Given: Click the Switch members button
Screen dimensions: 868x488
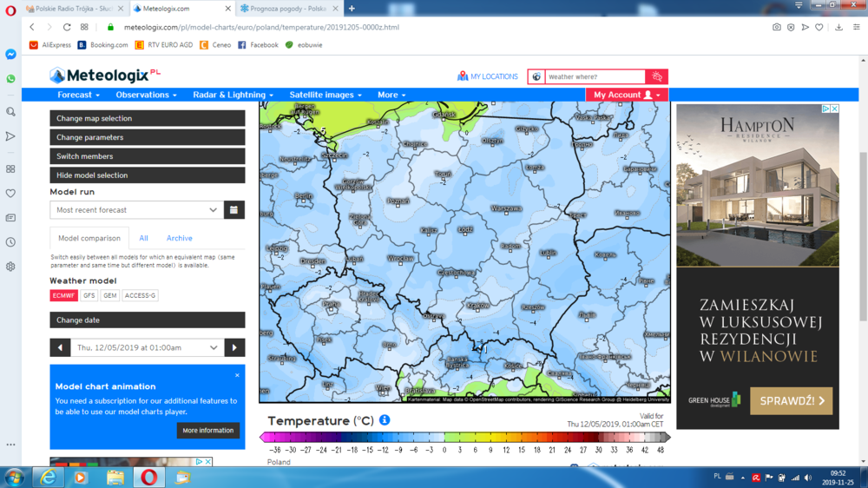Looking at the screenshot, I should [x=148, y=156].
